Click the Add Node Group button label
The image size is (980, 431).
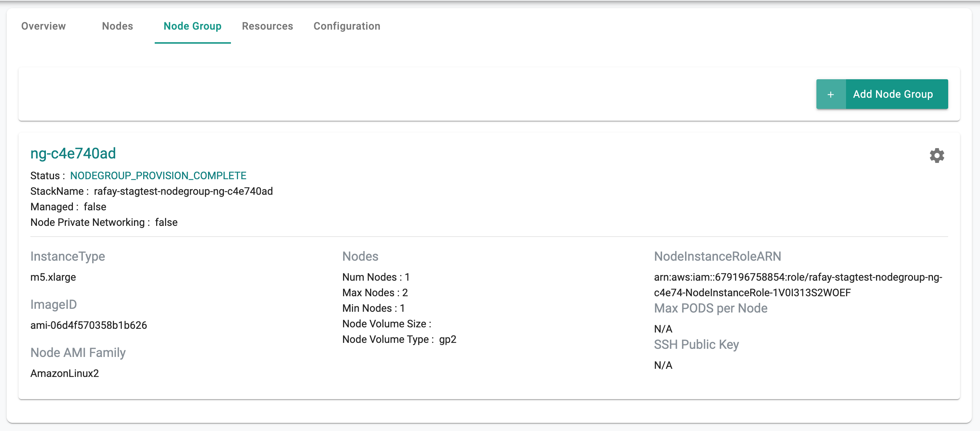coord(893,94)
